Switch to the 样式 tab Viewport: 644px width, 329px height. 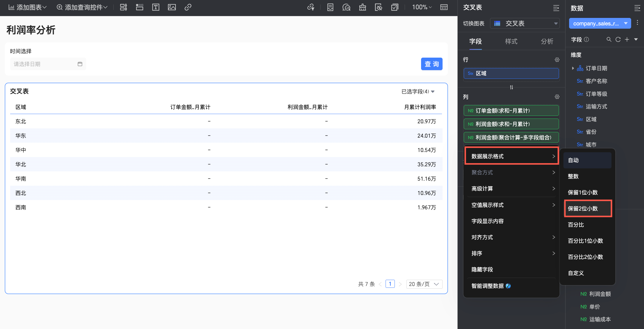pos(511,41)
